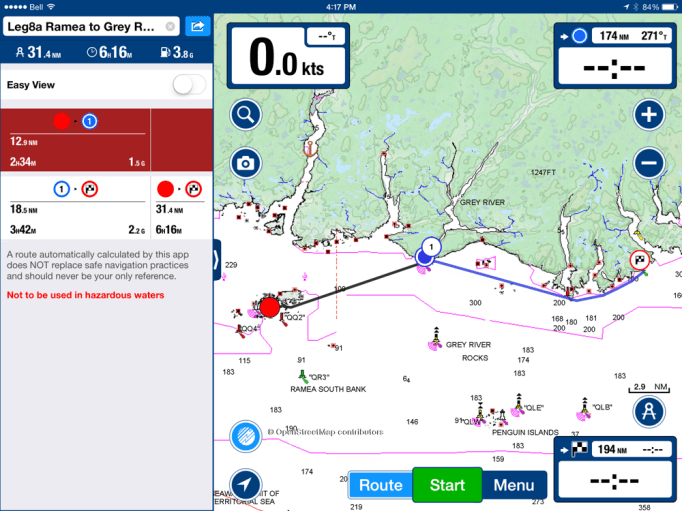Clear the route name with X icon
Viewport: 682px width, 511px height.
pyautogui.click(x=170, y=26)
